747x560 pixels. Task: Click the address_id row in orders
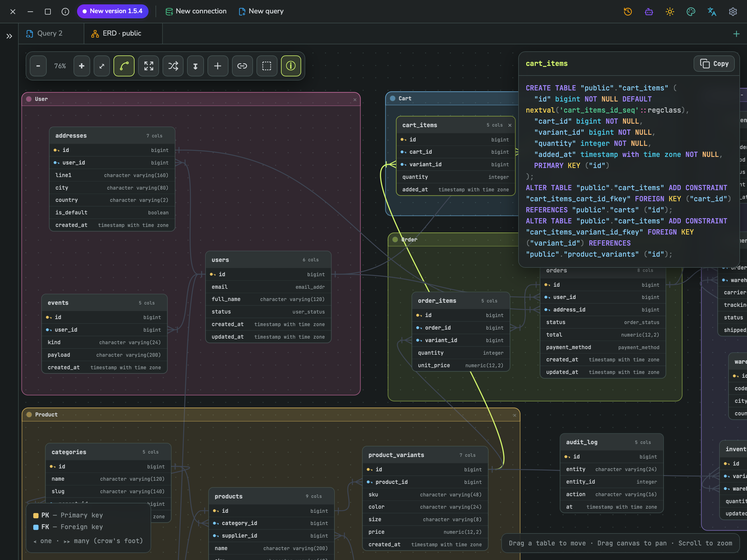[x=603, y=310]
